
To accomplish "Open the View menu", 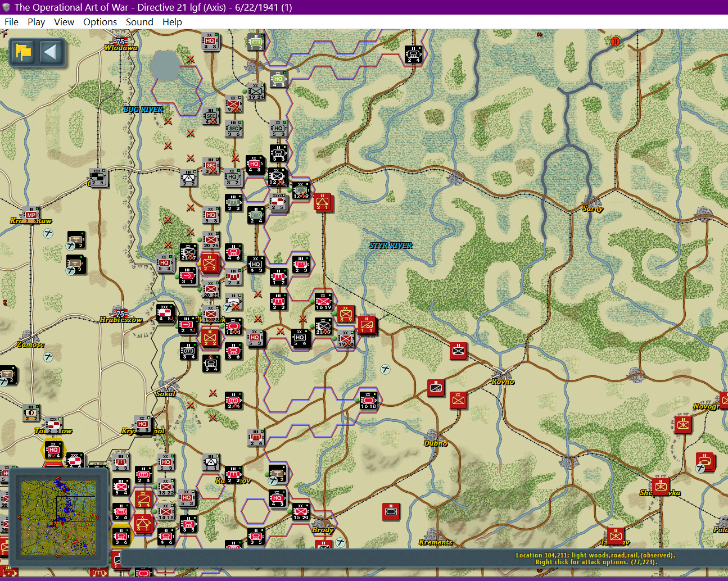I will 64,22.
